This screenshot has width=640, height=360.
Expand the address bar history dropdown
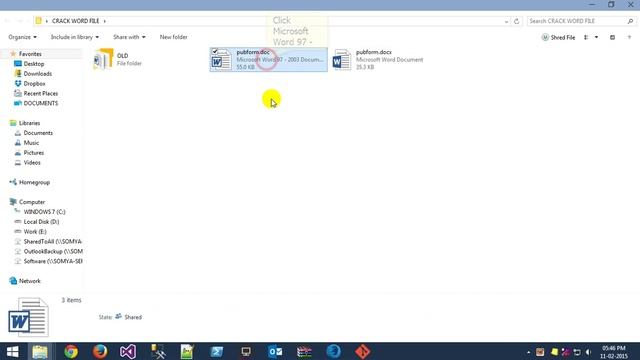coord(506,21)
